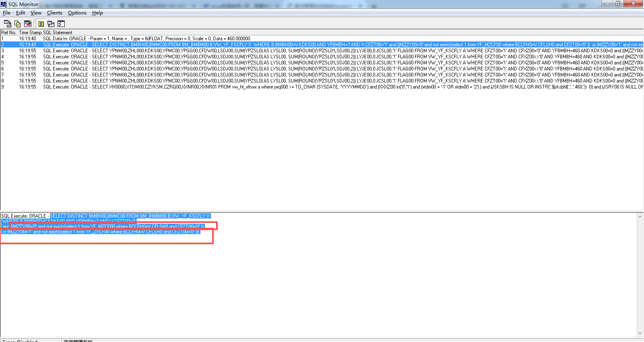Screen dimensions: 644x342
Task: Select log row with Ref No. 3
Action: pyautogui.click(x=322, y=51)
